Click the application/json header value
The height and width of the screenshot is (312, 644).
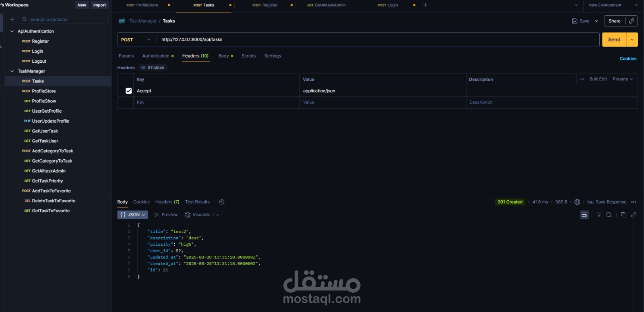(319, 91)
